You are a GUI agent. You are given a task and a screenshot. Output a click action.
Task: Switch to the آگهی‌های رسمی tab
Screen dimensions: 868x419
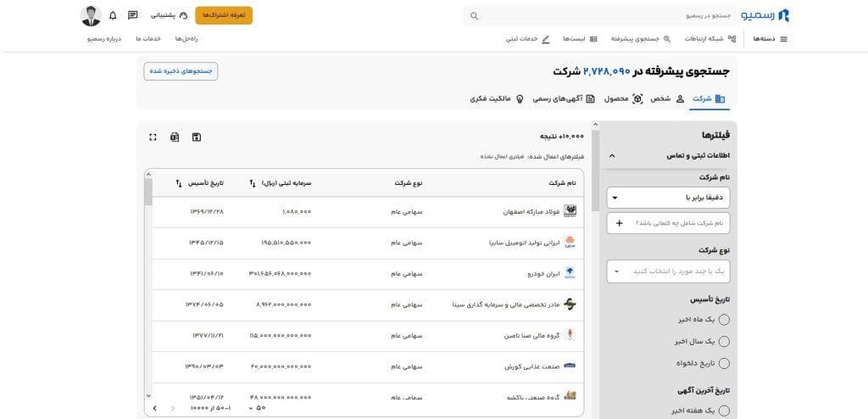point(564,98)
